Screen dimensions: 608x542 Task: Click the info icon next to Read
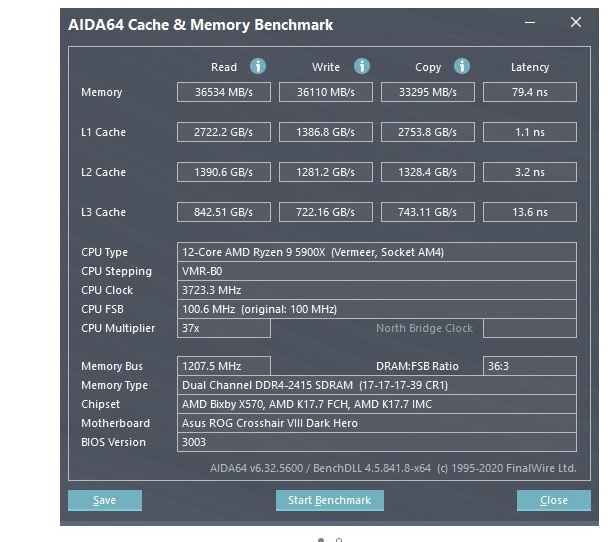(258, 67)
